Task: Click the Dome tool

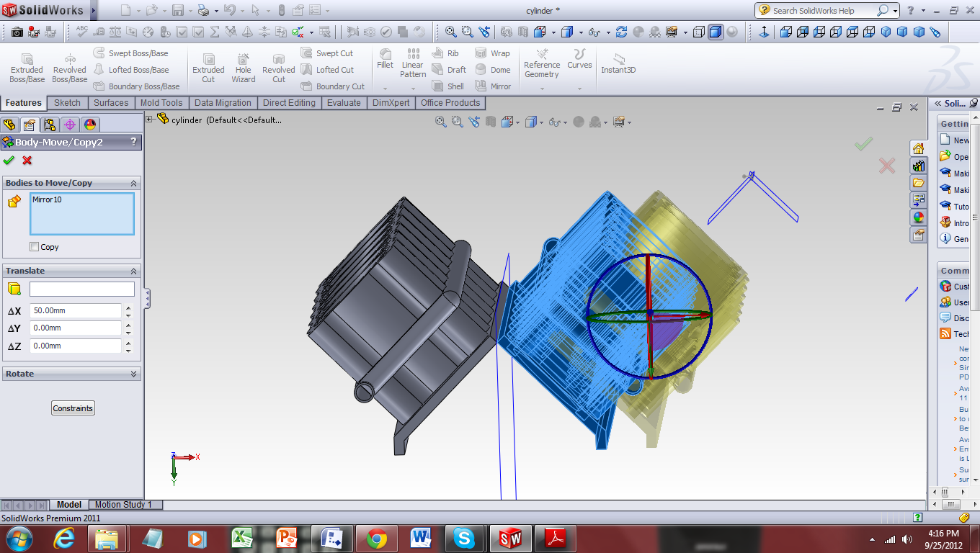Action: (x=493, y=70)
